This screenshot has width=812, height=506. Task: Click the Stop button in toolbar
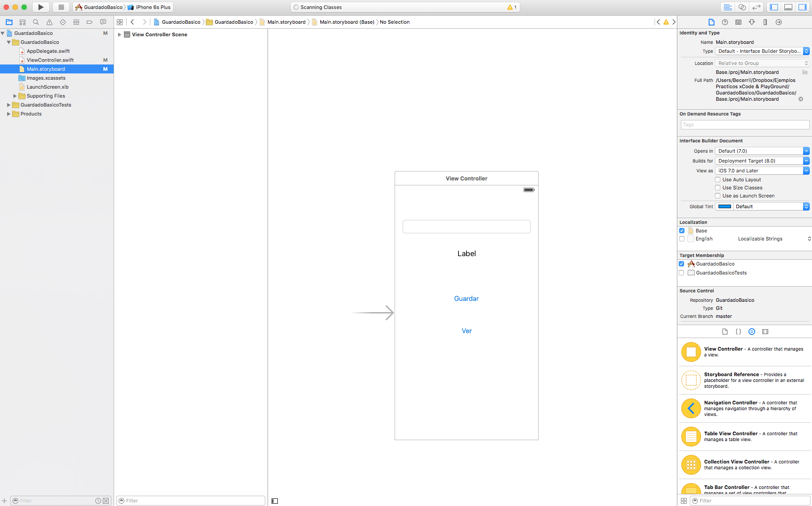61,7
